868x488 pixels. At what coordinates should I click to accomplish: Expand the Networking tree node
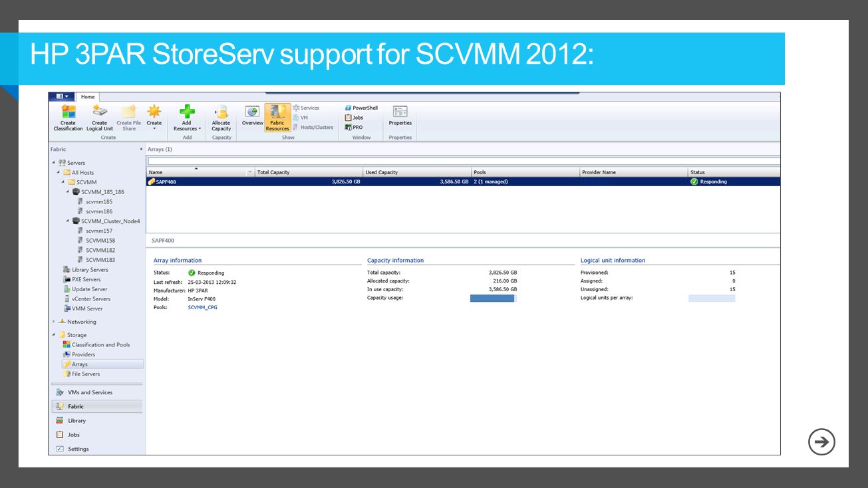coord(54,322)
